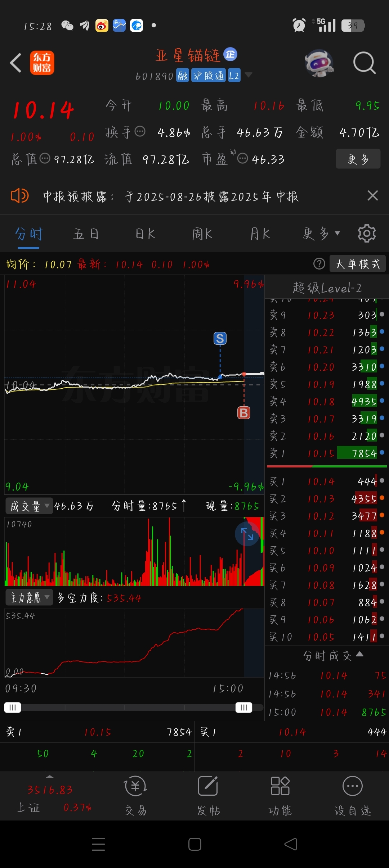This screenshot has height=868, width=389.
Task: Tap the L2 badge
Action: pyautogui.click(x=234, y=76)
